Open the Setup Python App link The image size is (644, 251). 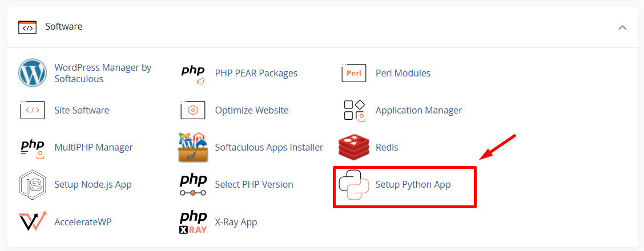413,184
